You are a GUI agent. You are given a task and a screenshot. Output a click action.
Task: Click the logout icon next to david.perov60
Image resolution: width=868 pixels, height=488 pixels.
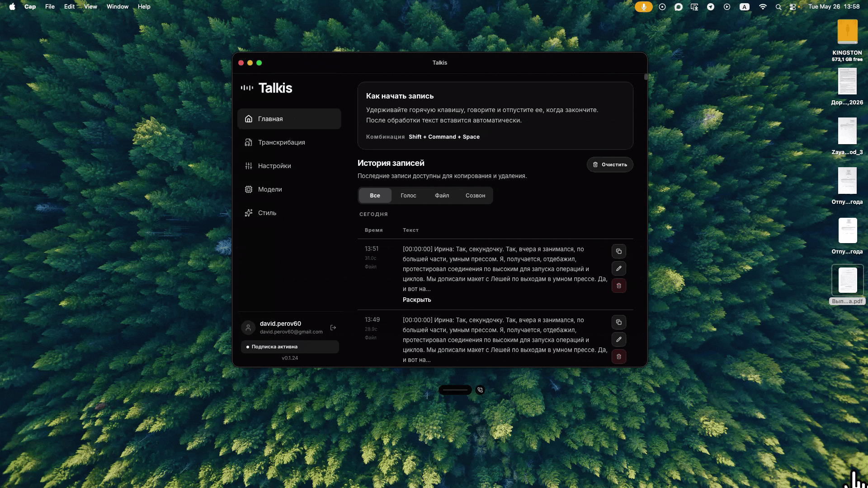[333, 328]
